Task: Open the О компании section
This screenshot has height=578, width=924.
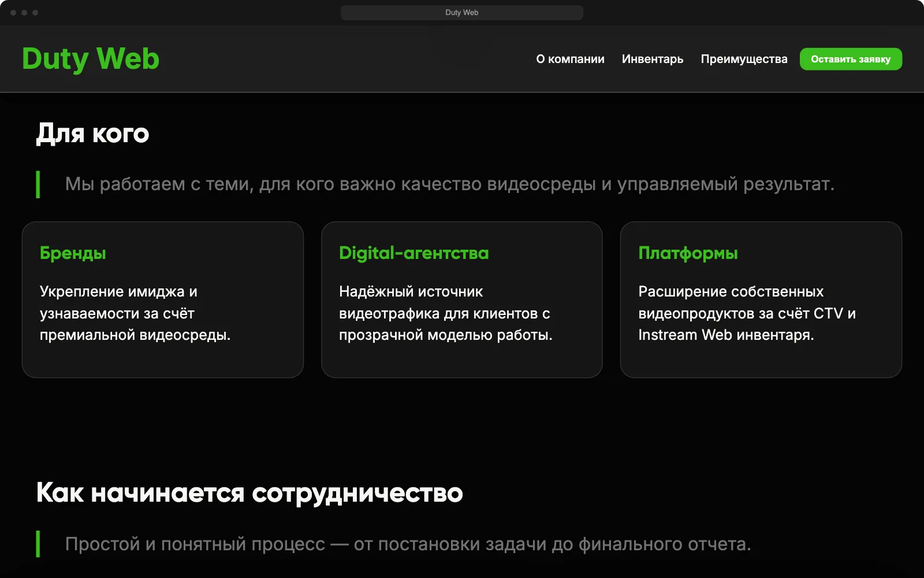Action: point(570,59)
